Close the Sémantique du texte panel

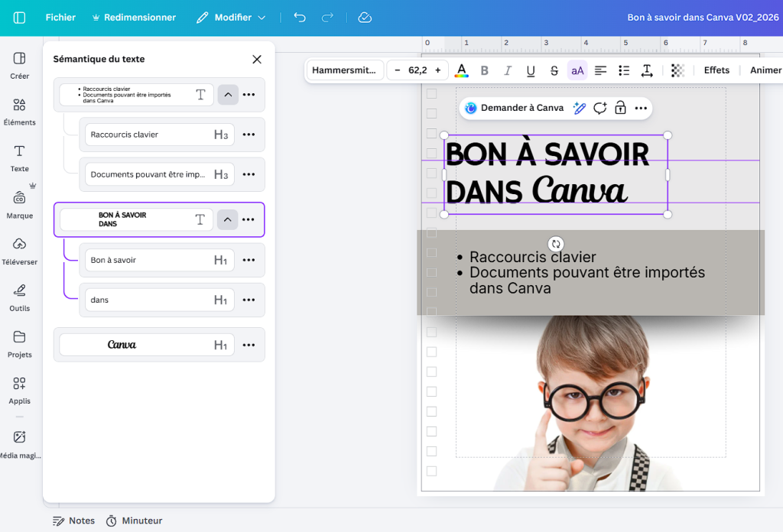pyautogui.click(x=257, y=59)
